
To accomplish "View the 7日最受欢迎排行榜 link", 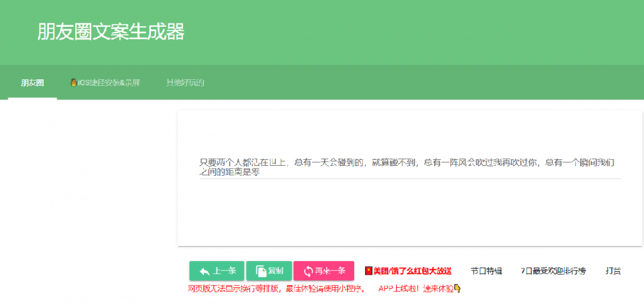I will coord(553,271).
